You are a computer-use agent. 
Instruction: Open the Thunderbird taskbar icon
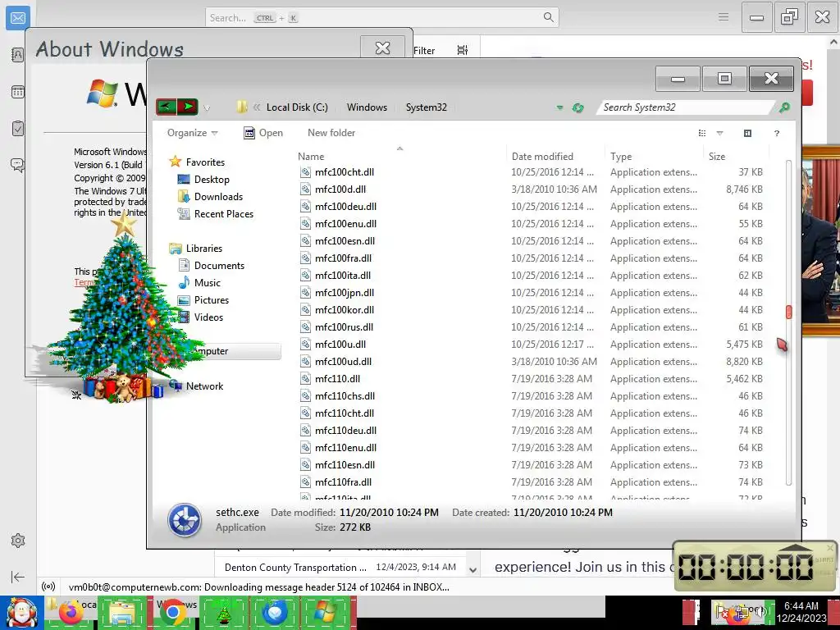pyautogui.click(x=274, y=613)
